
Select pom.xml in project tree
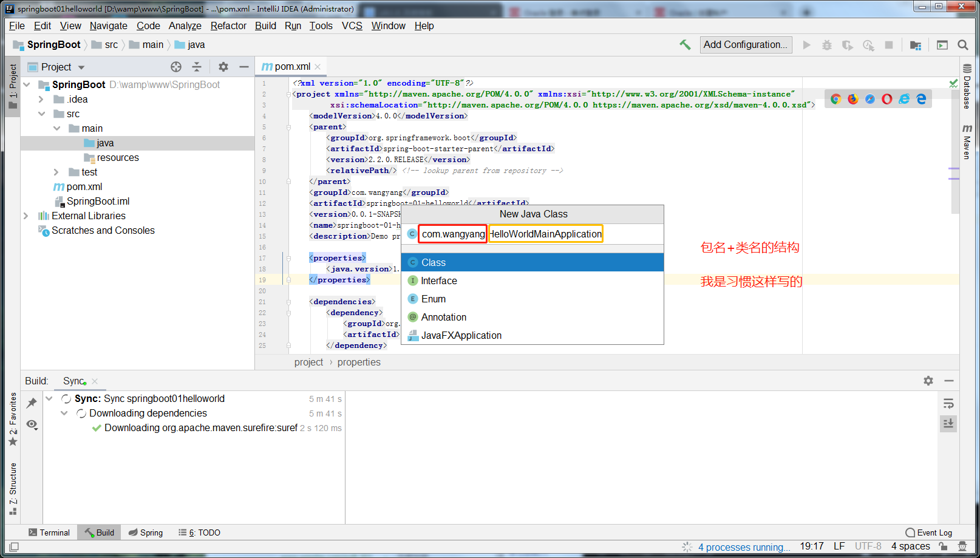click(x=84, y=186)
